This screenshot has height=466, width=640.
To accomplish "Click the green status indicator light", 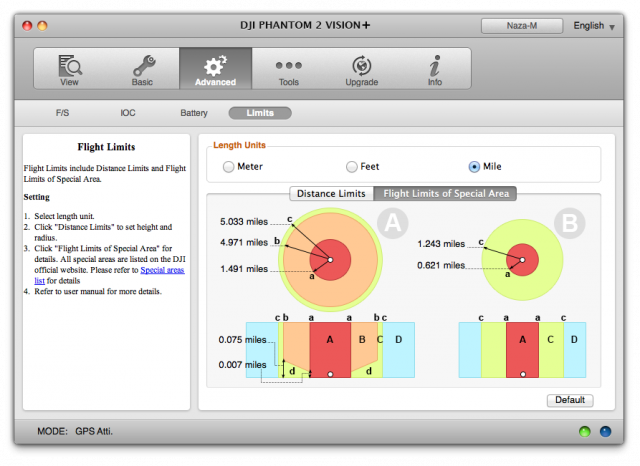I will pos(584,431).
